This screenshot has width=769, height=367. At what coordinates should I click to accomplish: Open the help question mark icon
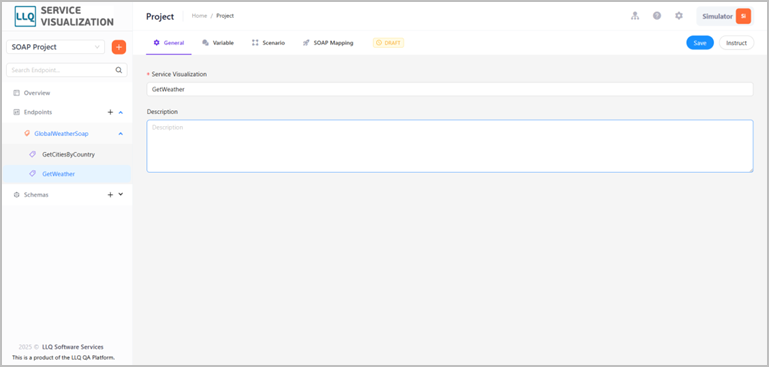coord(657,16)
